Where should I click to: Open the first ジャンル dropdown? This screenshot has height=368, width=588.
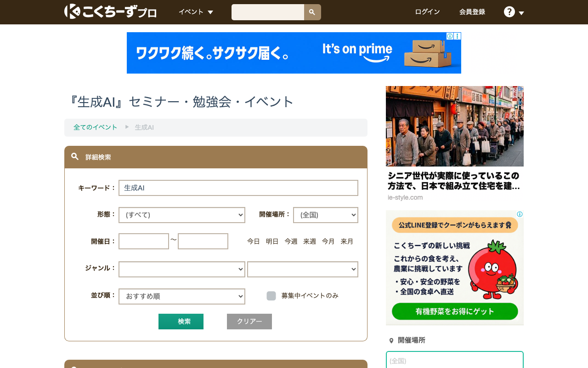182,269
